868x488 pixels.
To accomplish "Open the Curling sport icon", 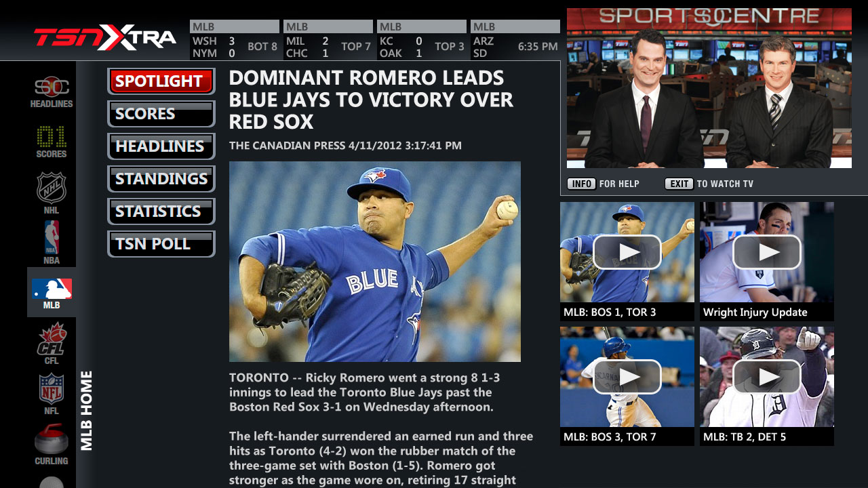I will (x=52, y=444).
